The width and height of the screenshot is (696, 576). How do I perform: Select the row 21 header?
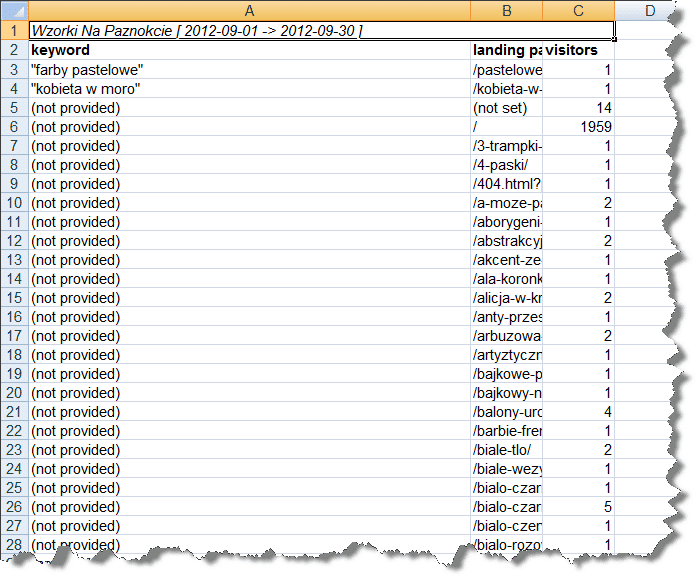click(x=15, y=412)
